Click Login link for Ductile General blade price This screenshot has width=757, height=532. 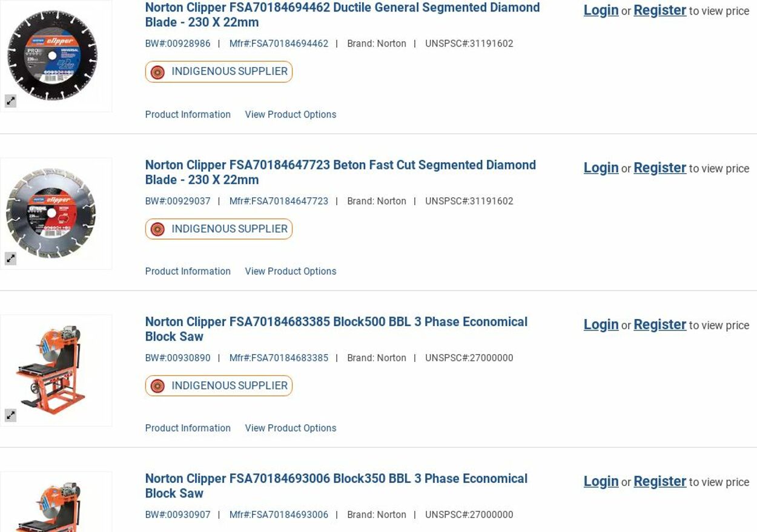click(601, 10)
